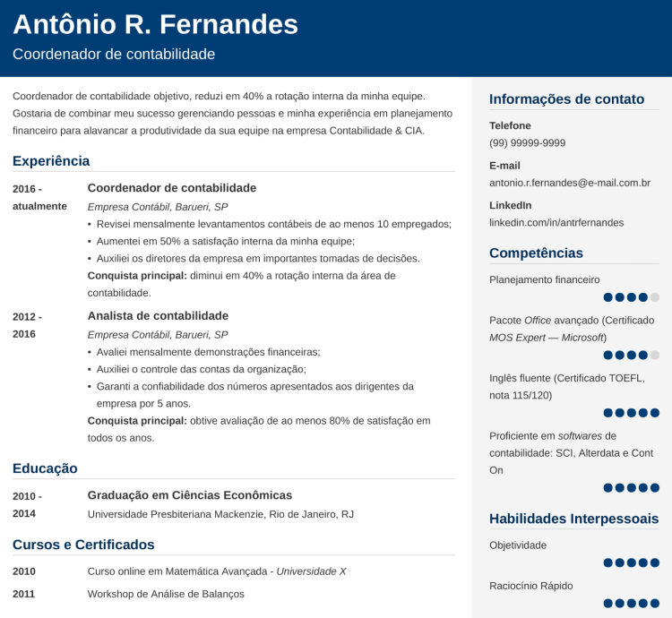Click the name Antônio R. Fernandes heading
672x618 pixels.
(x=155, y=24)
